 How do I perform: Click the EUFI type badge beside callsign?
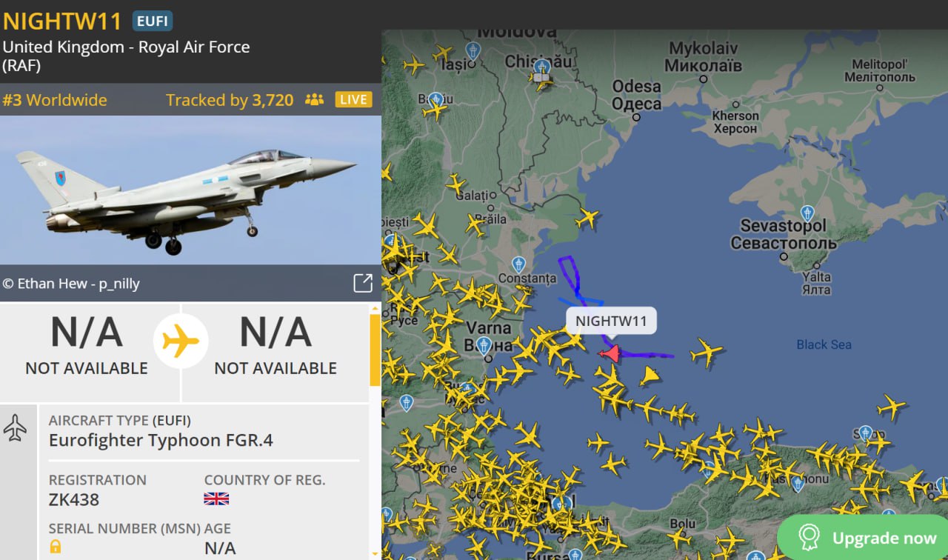153,21
